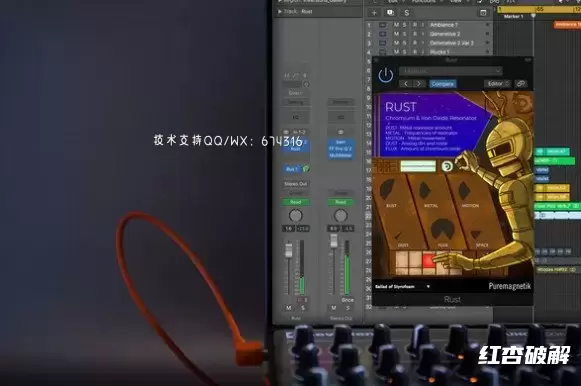Open the plugin settings preset dropdown at top
Screen dimensions: 581x386
[451, 70]
